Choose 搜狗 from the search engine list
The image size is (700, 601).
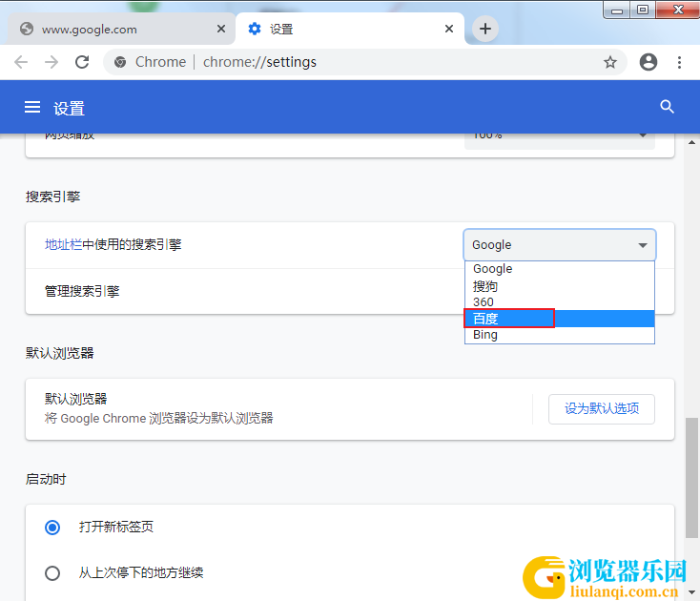[x=560, y=286]
